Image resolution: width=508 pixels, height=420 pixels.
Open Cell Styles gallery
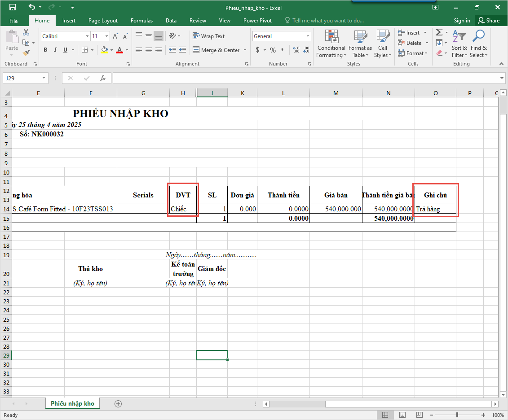(383, 44)
